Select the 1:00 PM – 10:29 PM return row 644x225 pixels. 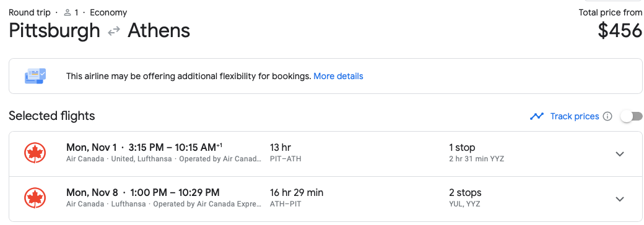click(x=325, y=199)
